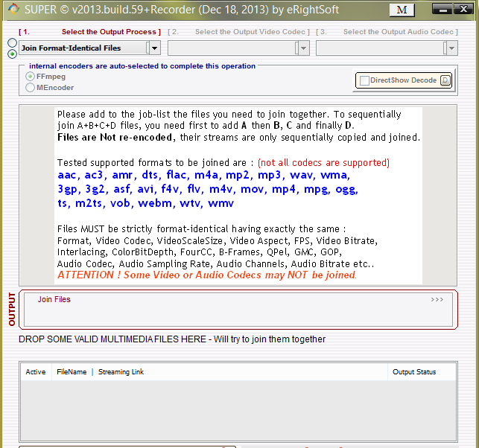The image size is (479, 448).
Task: Select the MEncoder radio button
Action: pyautogui.click(x=31, y=88)
